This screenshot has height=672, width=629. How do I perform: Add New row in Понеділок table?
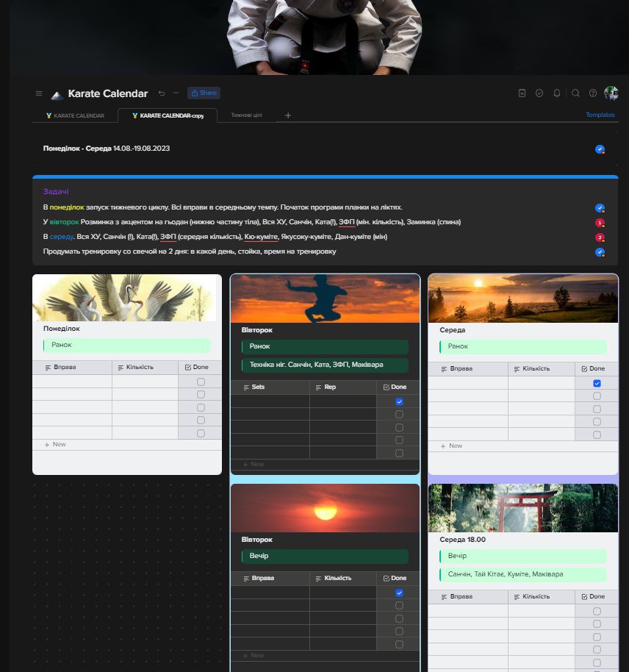pos(56,445)
